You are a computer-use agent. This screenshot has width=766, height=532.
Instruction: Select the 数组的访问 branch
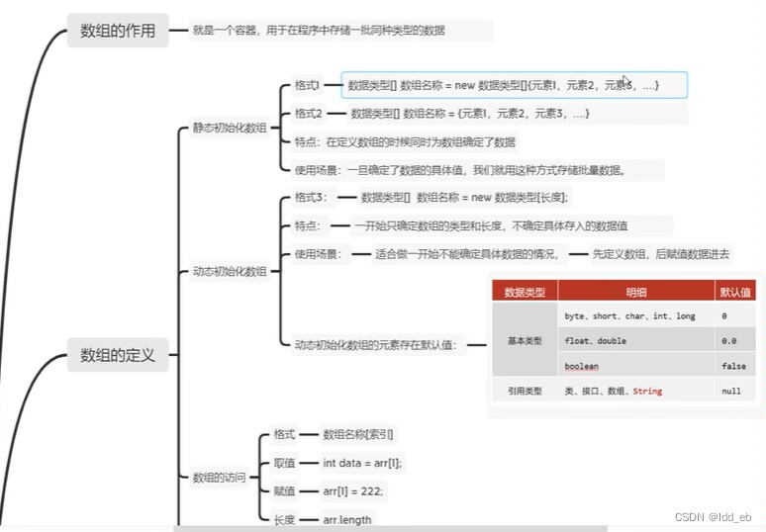click(219, 478)
